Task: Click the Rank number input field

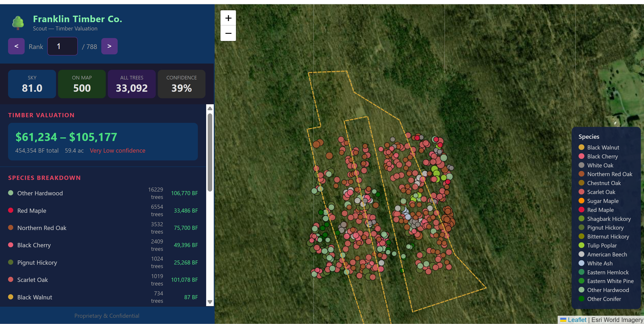Action: click(x=62, y=46)
